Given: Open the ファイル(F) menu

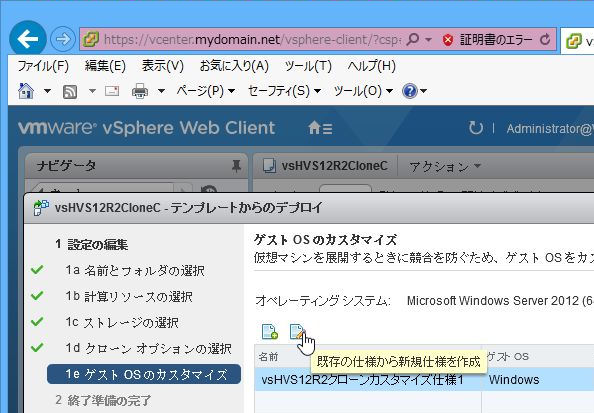Looking at the screenshot, I should click(43, 66).
